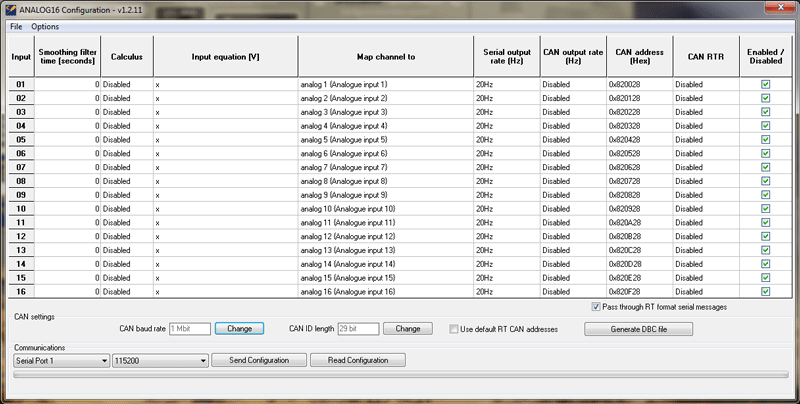The width and height of the screenshot is (800, 404).
Task: Click Change button beside CAN baud rate
Action: click(x=239, y=328)
